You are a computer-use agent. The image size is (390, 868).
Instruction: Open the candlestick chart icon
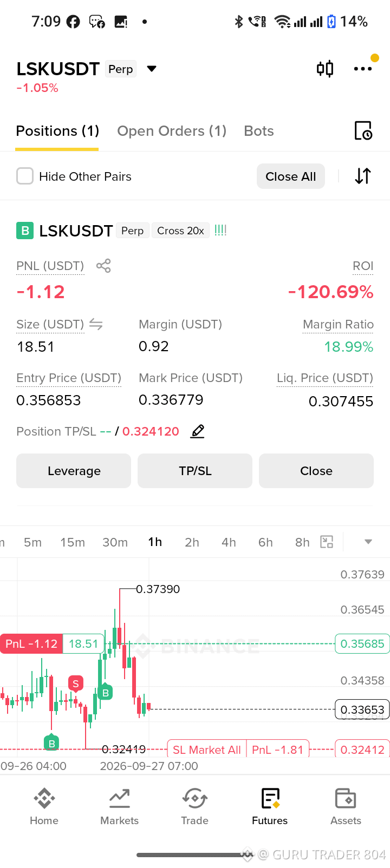coord(325,69)
